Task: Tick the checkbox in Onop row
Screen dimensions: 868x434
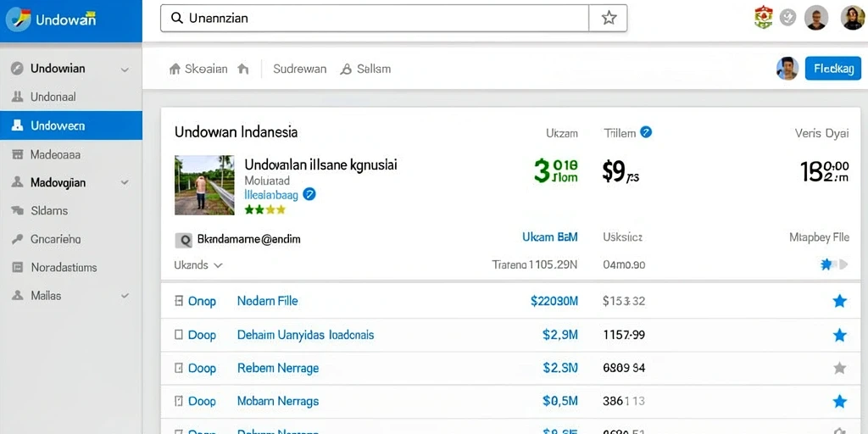Action: (x=178, y=301)
